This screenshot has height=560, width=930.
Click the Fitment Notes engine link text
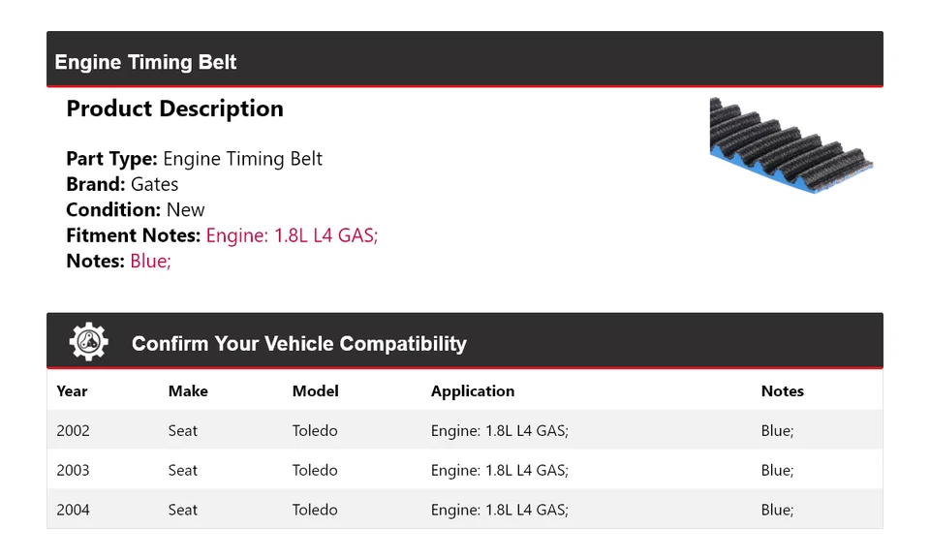[292, 235]
